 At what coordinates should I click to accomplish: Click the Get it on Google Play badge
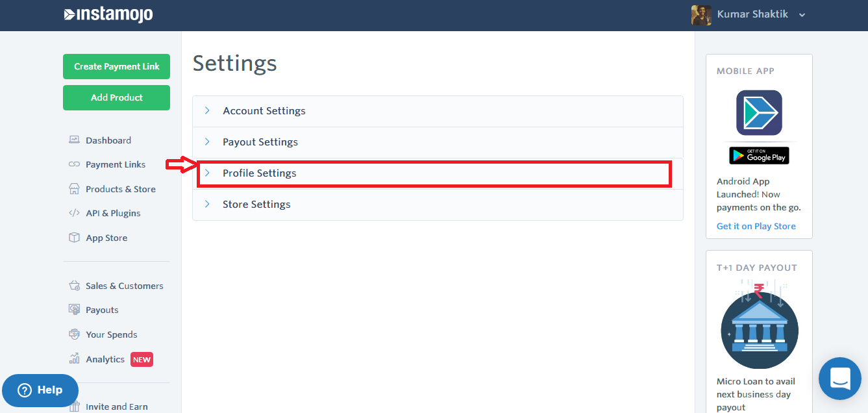pos(759,156)
